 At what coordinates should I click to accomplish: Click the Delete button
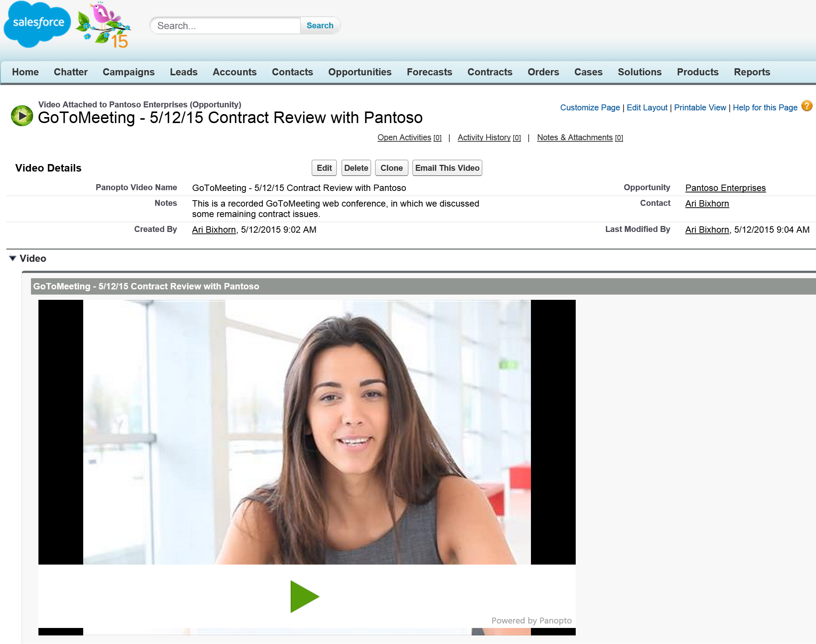[x=356, y=168]
